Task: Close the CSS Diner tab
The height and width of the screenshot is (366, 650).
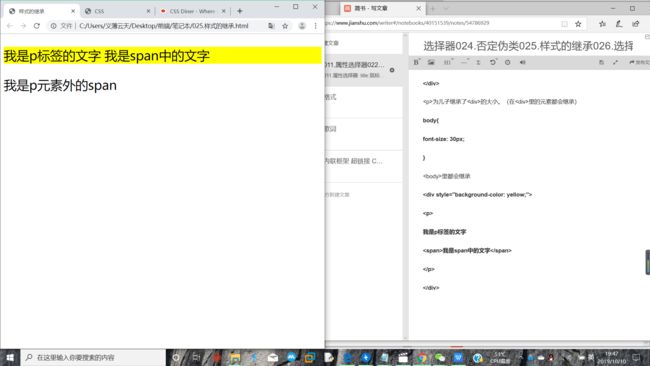Action: [223, 11]
